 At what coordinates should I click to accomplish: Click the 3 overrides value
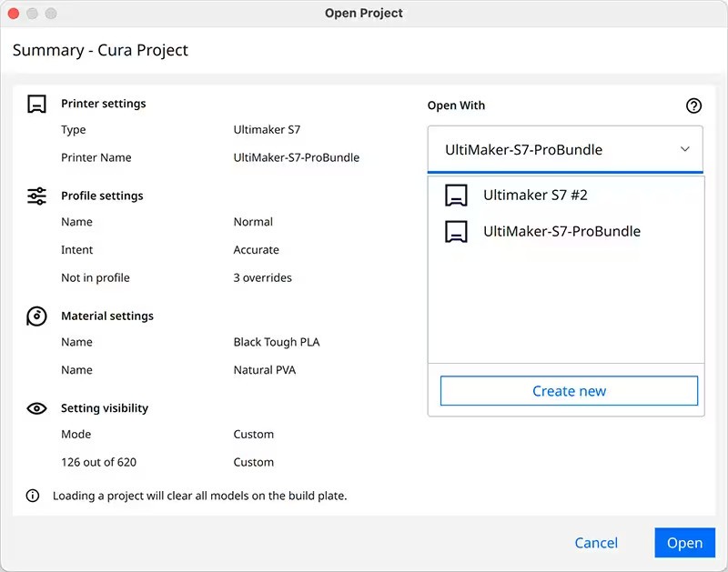pyautogui.click(x=263, y=278)
